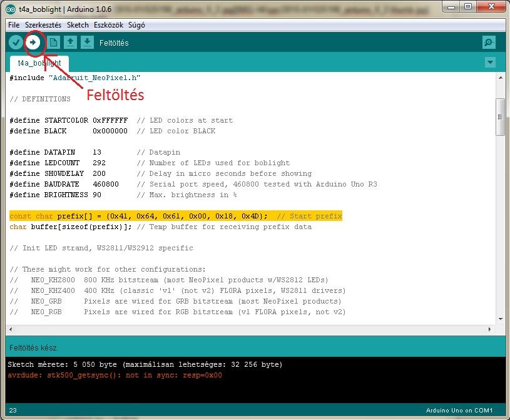Open a sketch with the up-arrow icon

(x=70, y=43)
